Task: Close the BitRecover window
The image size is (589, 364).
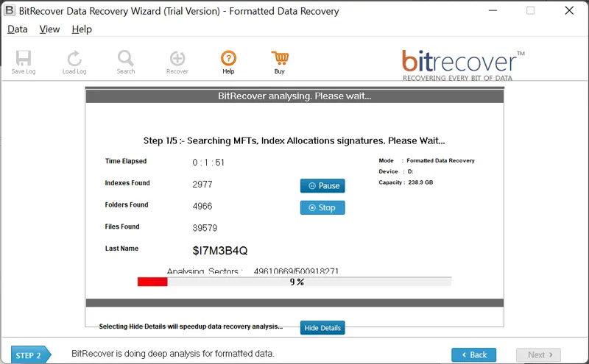Action: [569, 10]
